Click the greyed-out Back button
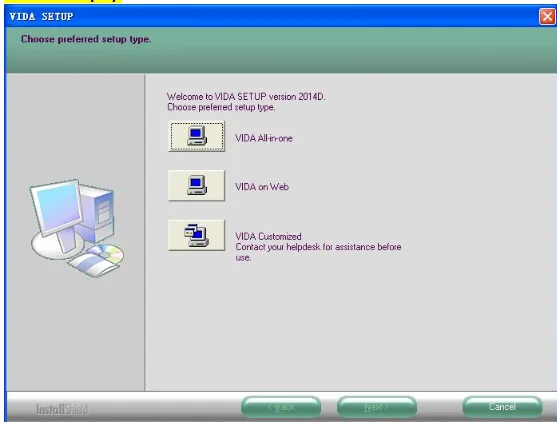 pyautogui.click(x=281, y=407)
